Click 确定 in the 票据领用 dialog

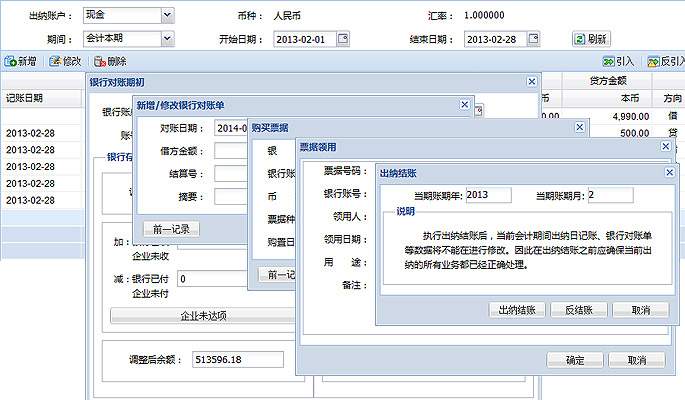[x=575, y=360]
